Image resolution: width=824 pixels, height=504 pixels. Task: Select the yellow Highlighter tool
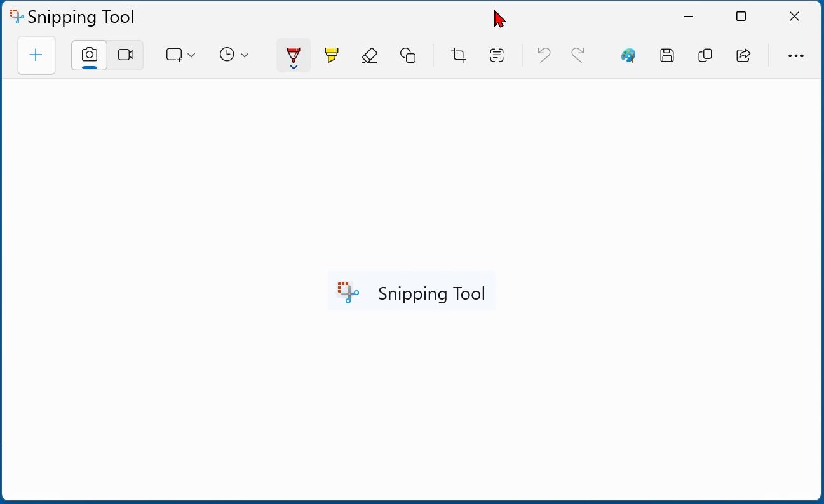[331, 55]
